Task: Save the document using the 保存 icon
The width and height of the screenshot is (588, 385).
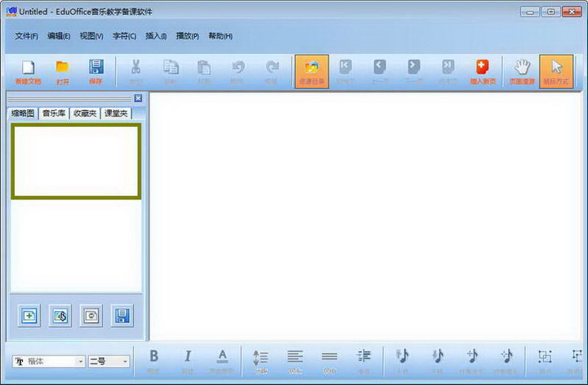Action: (x=96, y=71)
